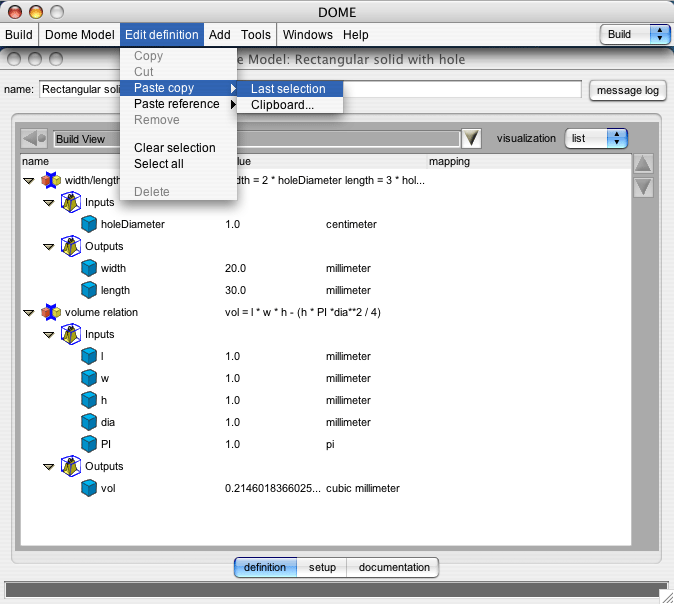This screenshot has height=604, width=674.
Task: Collapse the Inputs node under volume relation
Action: coord(49,334)
